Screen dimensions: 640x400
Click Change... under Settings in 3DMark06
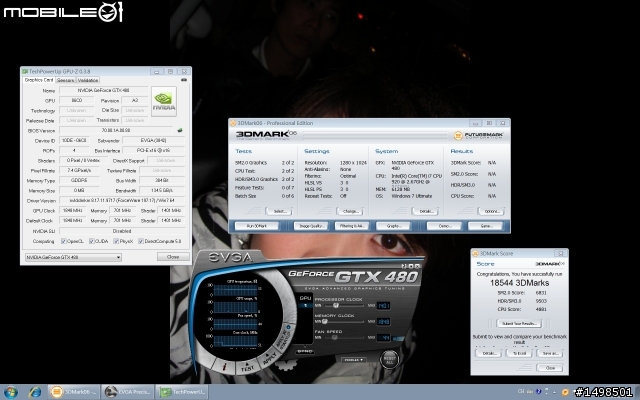tap(350, 211)
